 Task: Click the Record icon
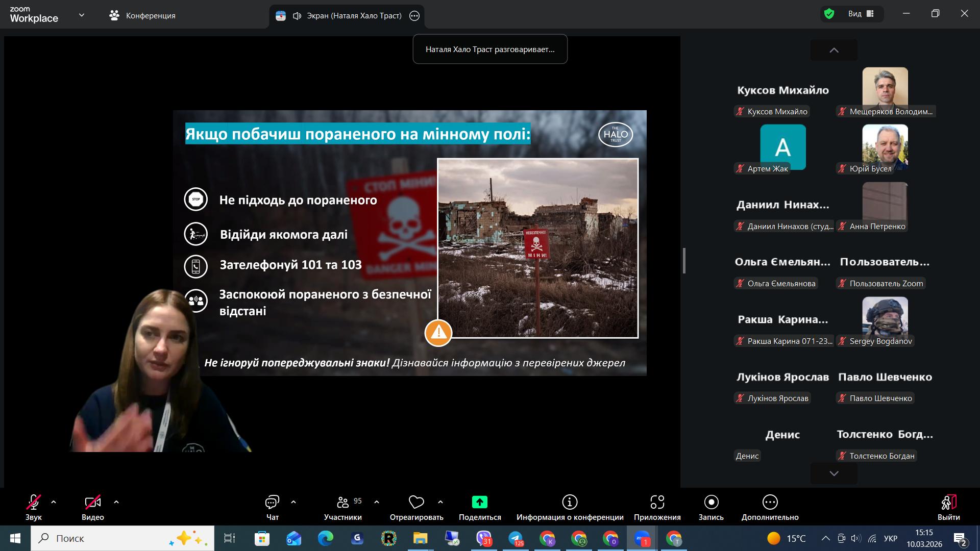point(711,503)
